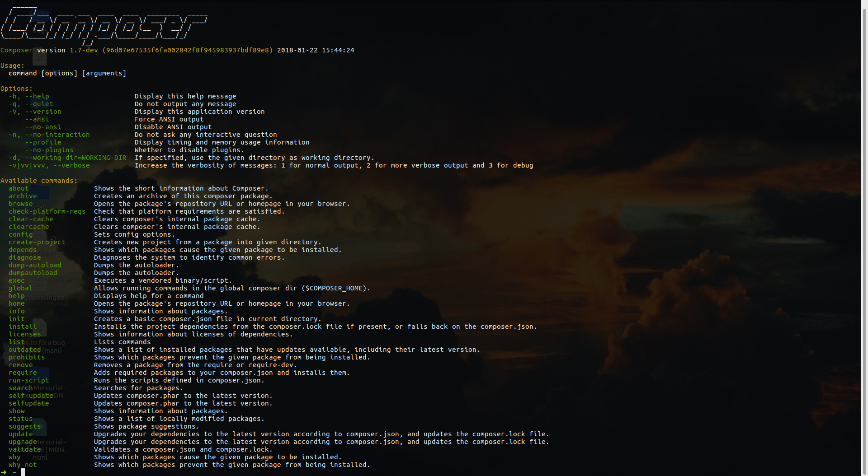Image resolution: width=868 pixels, height=476 pixels.
Task: Click the 'validate' command name
Action: click(25, 449)
